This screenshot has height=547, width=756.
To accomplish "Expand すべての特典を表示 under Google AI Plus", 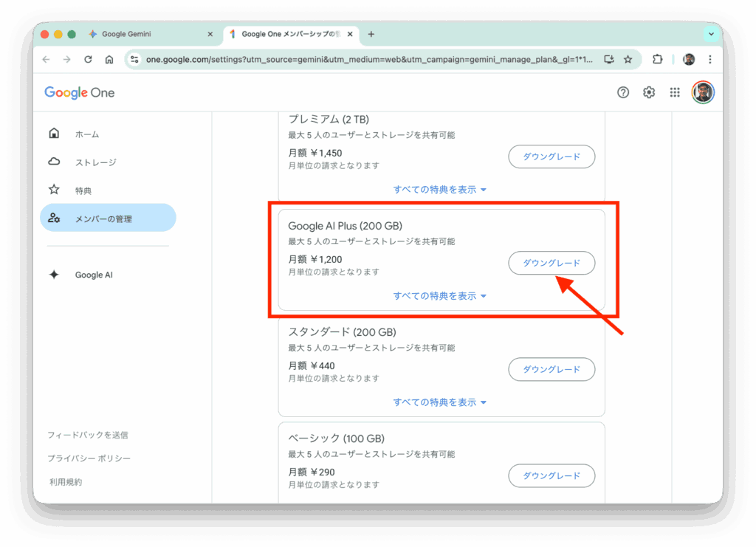I will (x=440, y=296).
